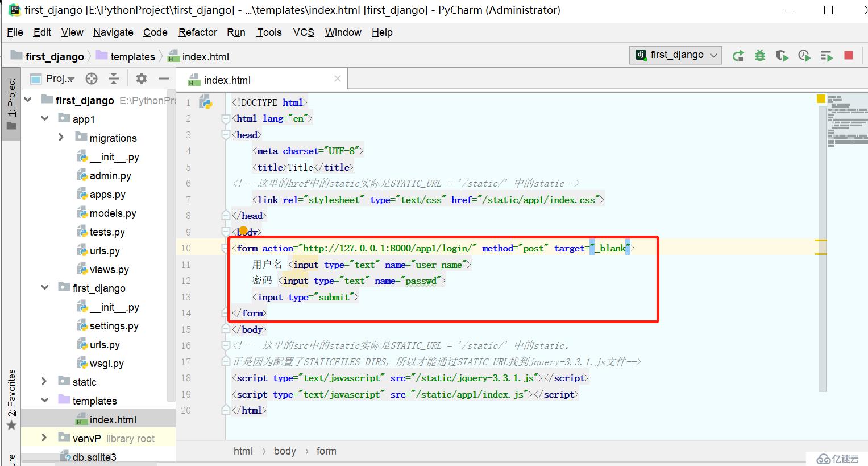
Task: Open the Favorites tool window star
Action: [11, 425]
